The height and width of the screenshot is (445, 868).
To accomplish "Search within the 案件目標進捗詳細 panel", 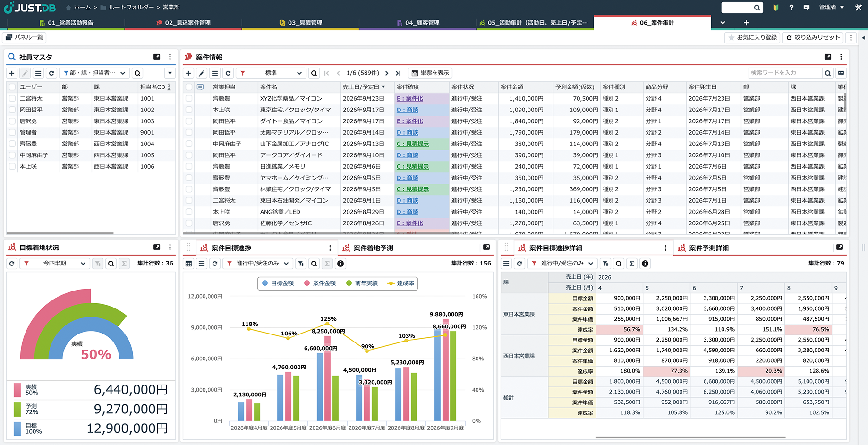I will 619,264.
